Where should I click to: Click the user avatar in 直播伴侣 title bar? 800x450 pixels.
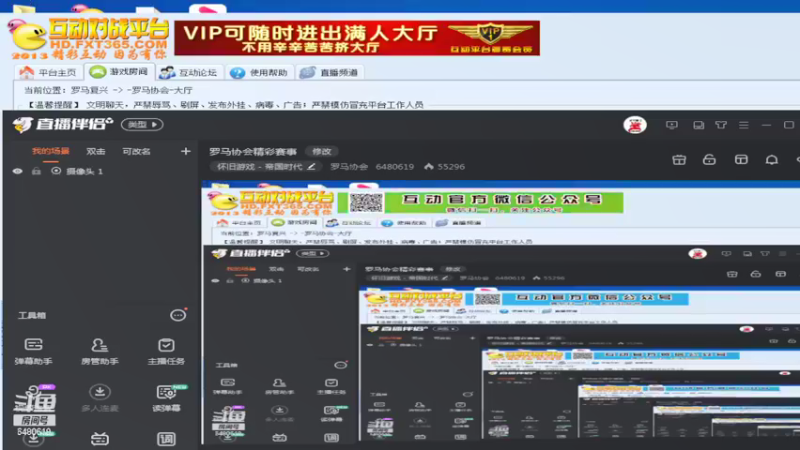[x=635, y=125]
